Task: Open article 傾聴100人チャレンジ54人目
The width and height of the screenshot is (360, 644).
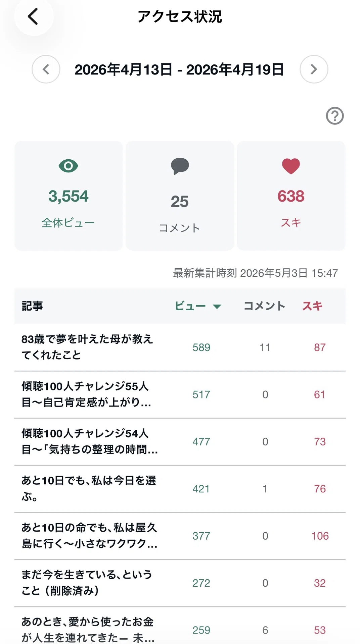Action: pos(180,442)
